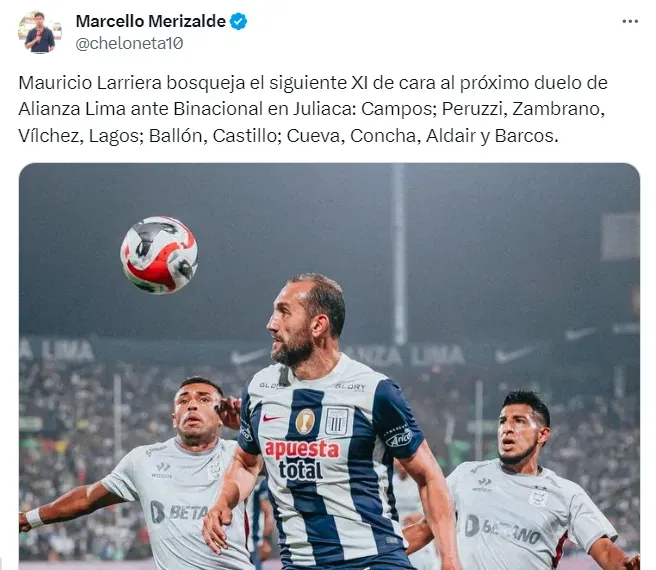Click the red Nike swoosh on striped jersey
The width and height of the screenshot is (656, 570).
(x=272, y=418)
